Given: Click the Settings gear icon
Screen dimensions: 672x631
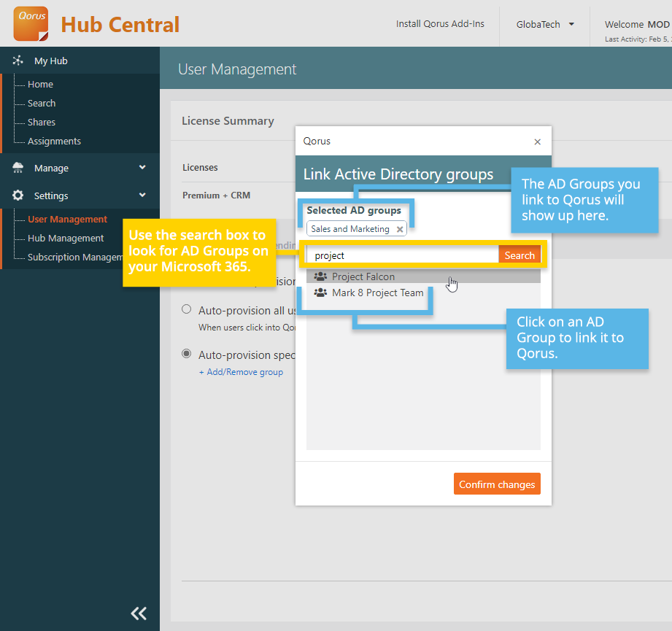Looking at the screenshot, I should point(18,196).
